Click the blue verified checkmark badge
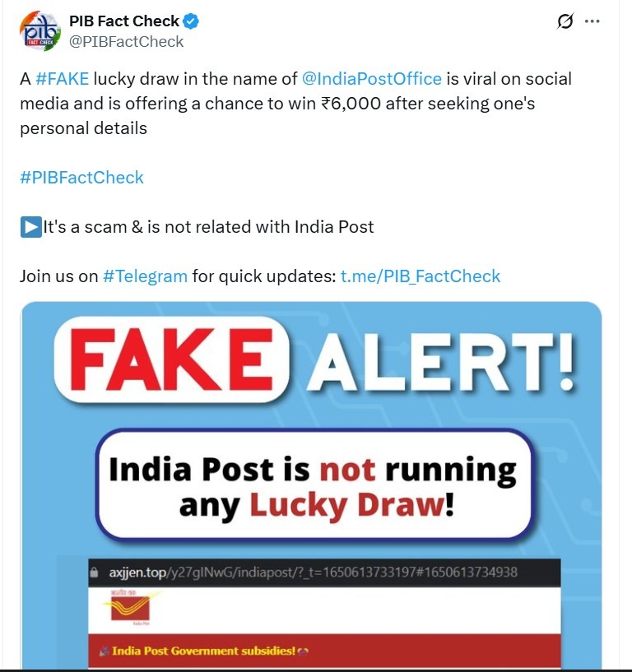The width and height of the screenshot is (632, 672). click(x=191, y=21)
